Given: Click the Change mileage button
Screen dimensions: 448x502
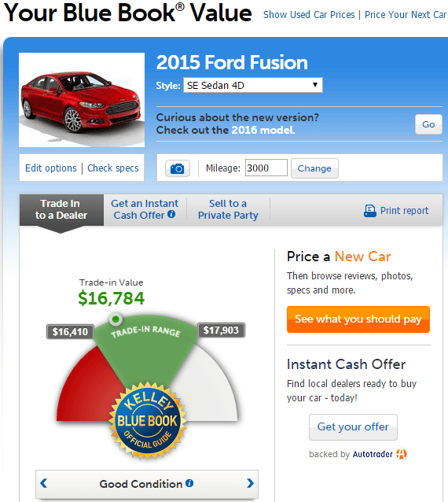Looking at the screenshot, I should (x=314, y=168).
